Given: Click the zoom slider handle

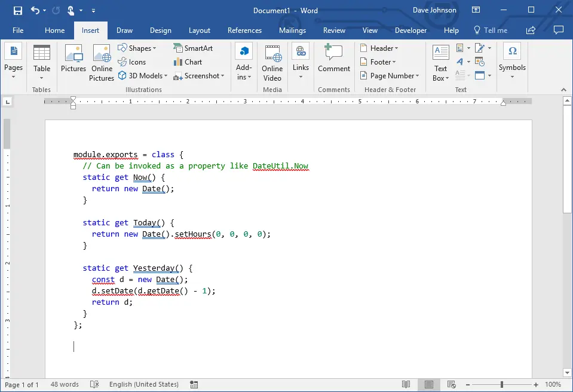Looking at the screenshot, I should [502, 384].
